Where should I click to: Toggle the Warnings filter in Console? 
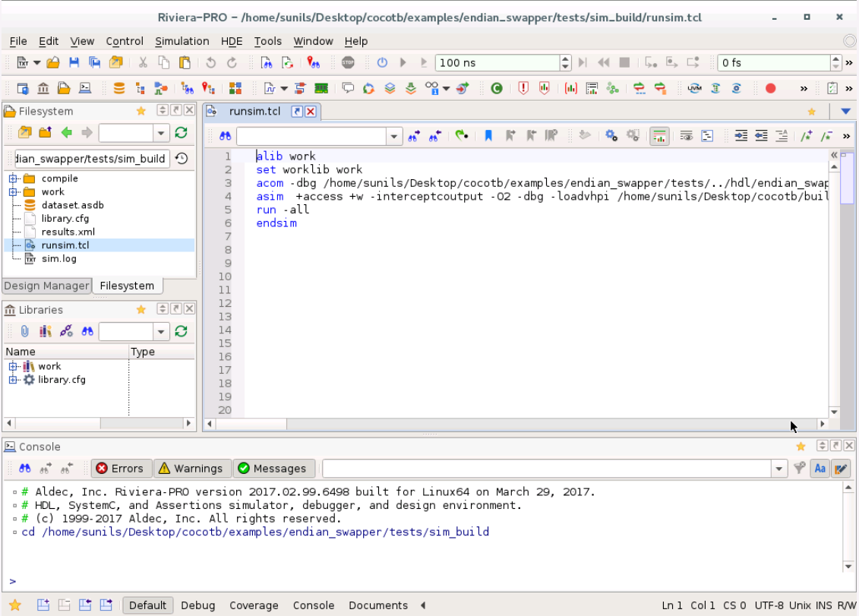tap(191, 469)
